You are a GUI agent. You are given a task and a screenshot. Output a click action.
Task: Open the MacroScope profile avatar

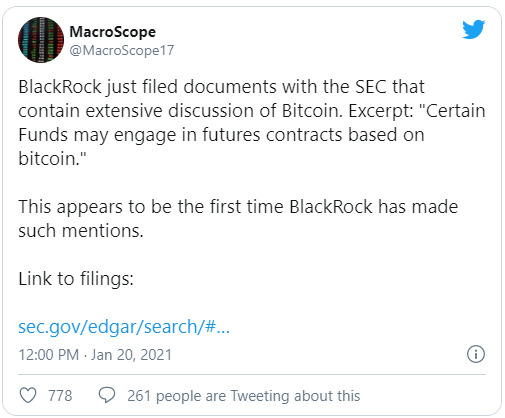(x=41, y=40)
